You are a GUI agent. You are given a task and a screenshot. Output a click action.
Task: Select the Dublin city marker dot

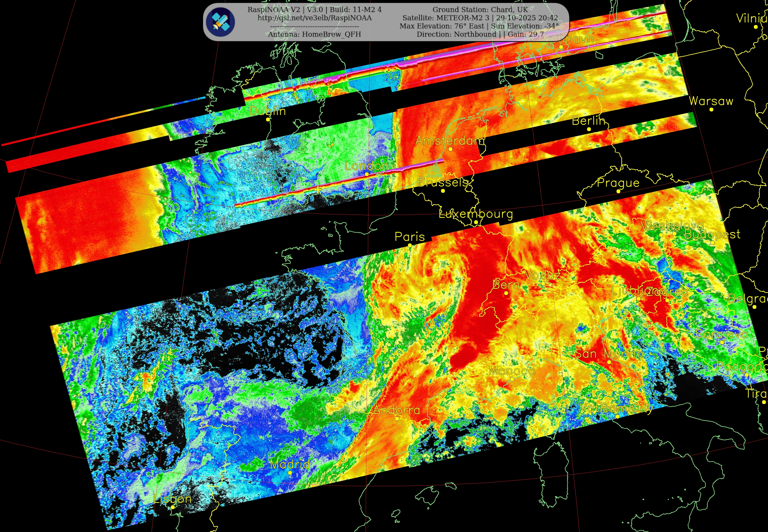point(268,119)
